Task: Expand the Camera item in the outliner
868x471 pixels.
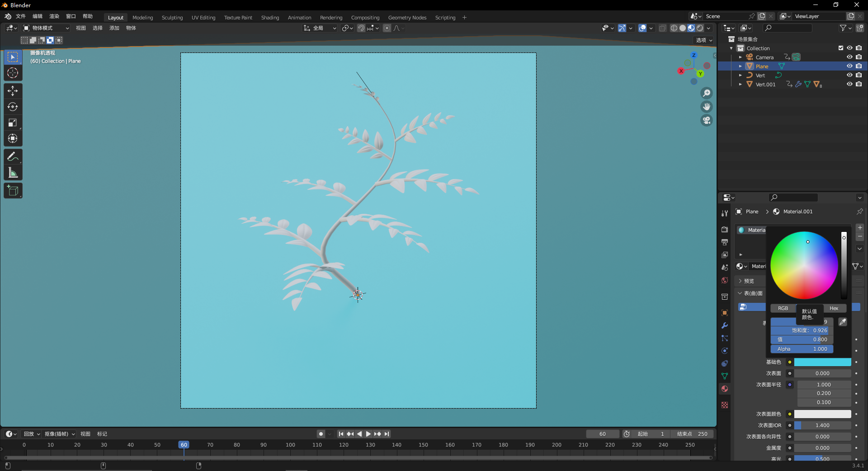Action: [741, 57]
